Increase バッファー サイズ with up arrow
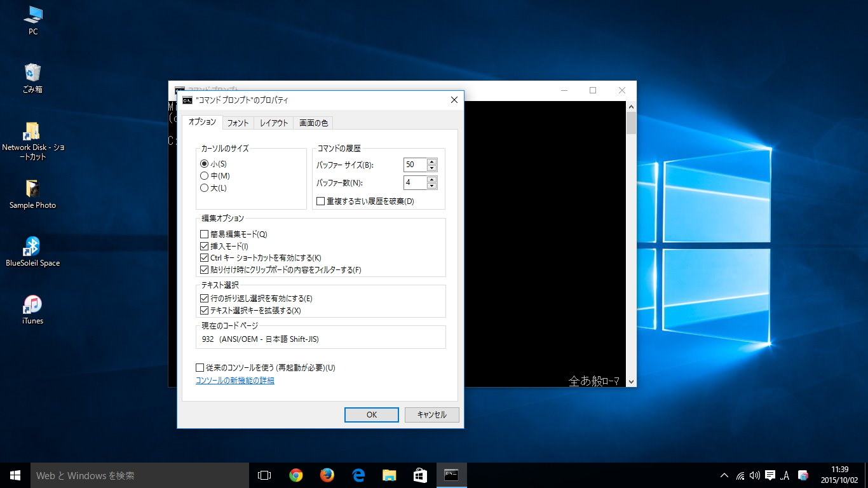 tap(432, 161)
